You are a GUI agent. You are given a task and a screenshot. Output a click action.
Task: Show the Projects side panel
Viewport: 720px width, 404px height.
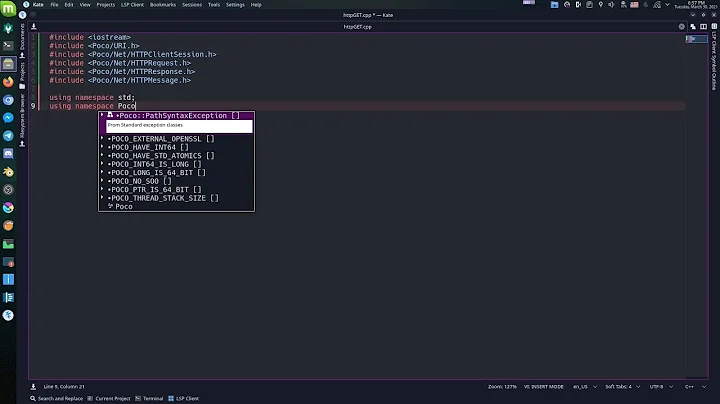tap(22, 75)
